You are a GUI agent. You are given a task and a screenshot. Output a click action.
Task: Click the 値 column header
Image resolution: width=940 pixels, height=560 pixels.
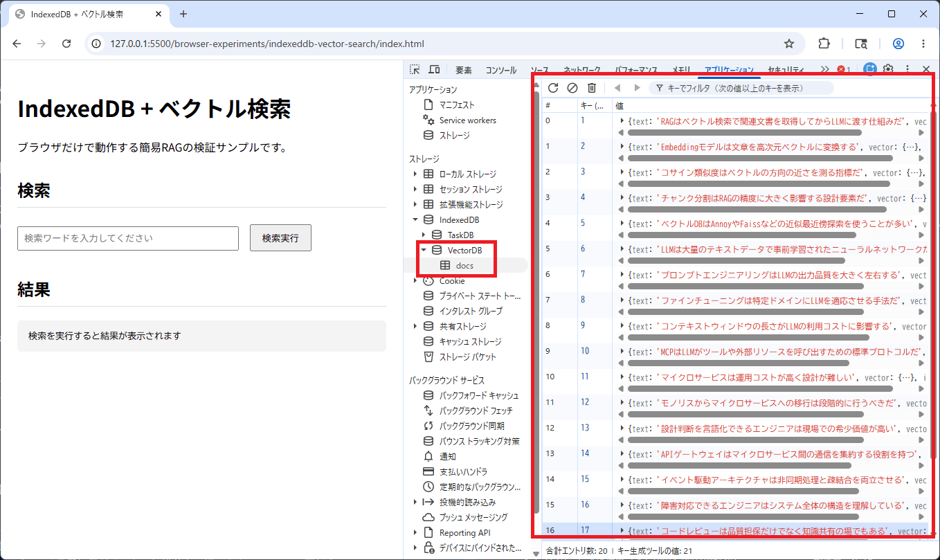click(770, 105)
